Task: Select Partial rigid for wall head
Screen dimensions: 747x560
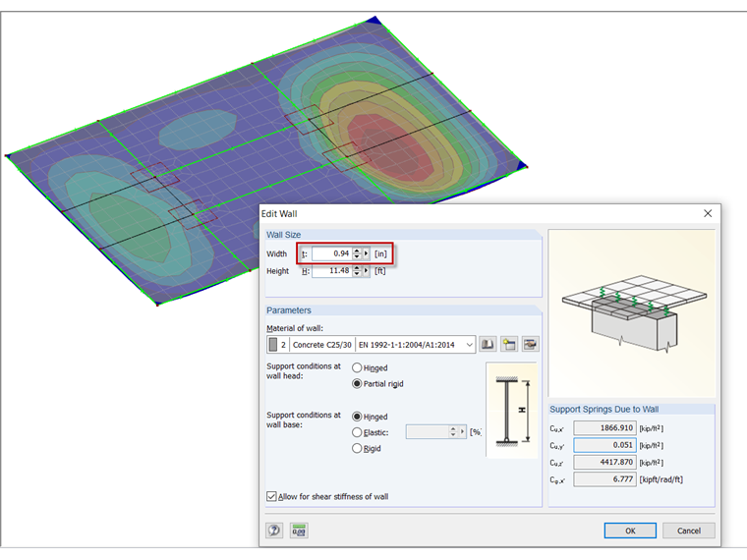Action: (357, 383)
